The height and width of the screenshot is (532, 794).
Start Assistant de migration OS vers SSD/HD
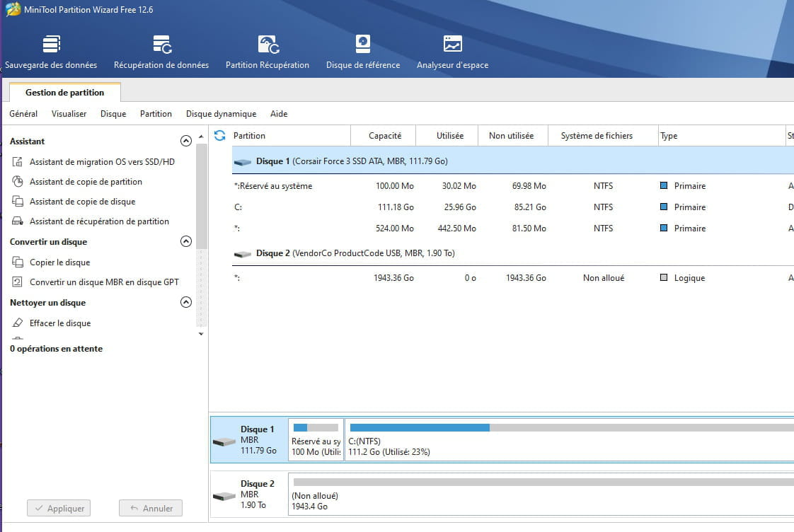[x=102, y=162]
